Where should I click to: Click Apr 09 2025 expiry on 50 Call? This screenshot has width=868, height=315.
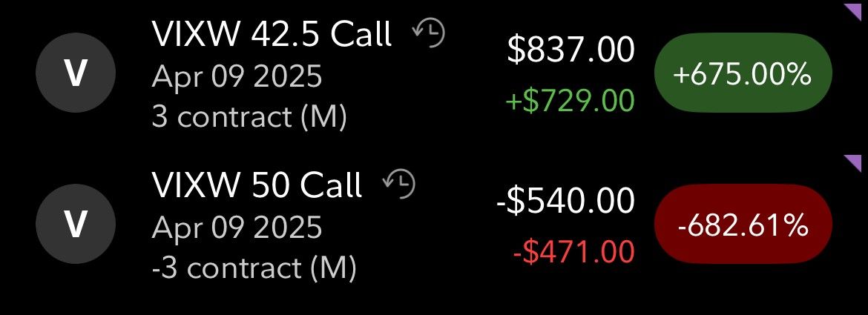(237, 228)
